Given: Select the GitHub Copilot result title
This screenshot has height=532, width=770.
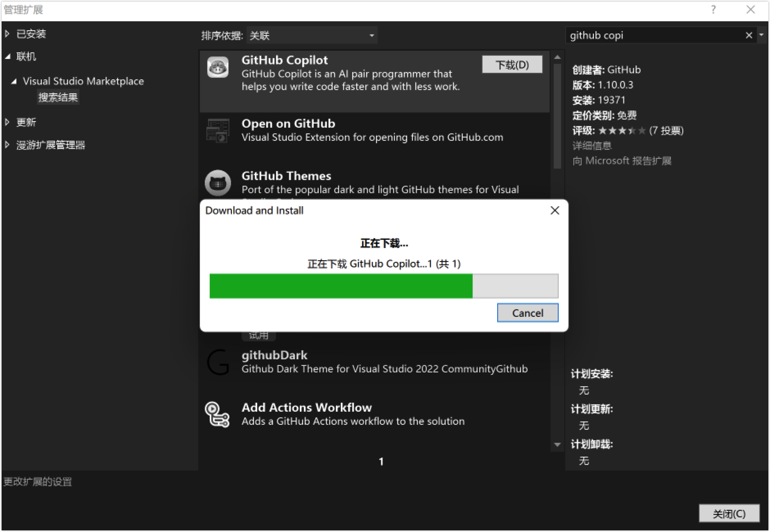Looking at the screenshot, I should coord(285,60).
